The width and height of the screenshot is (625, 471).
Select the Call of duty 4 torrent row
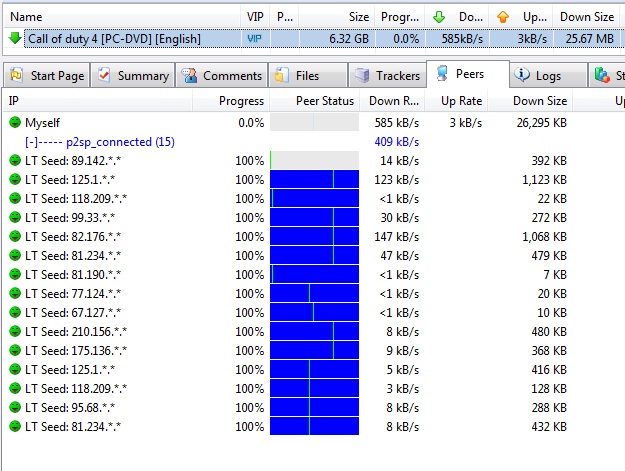click(x=120, y=38)
